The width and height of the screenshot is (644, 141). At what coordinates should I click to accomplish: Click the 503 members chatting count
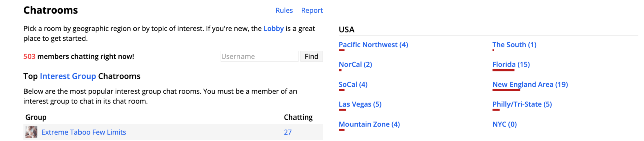coord(29,56)
